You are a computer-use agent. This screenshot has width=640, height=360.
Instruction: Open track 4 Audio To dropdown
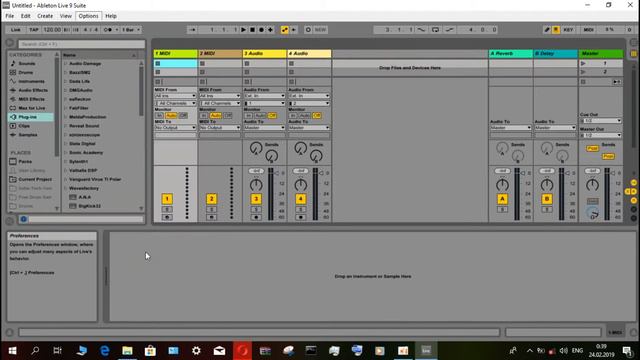(309, 128)
